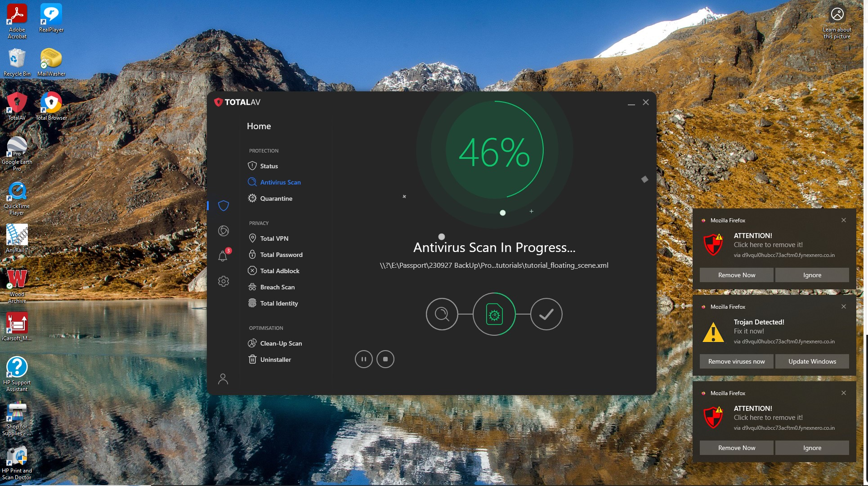Click the Trojan Detected! notification text
The height and width of the screenshot is (486, 868).
pos(759,322)
